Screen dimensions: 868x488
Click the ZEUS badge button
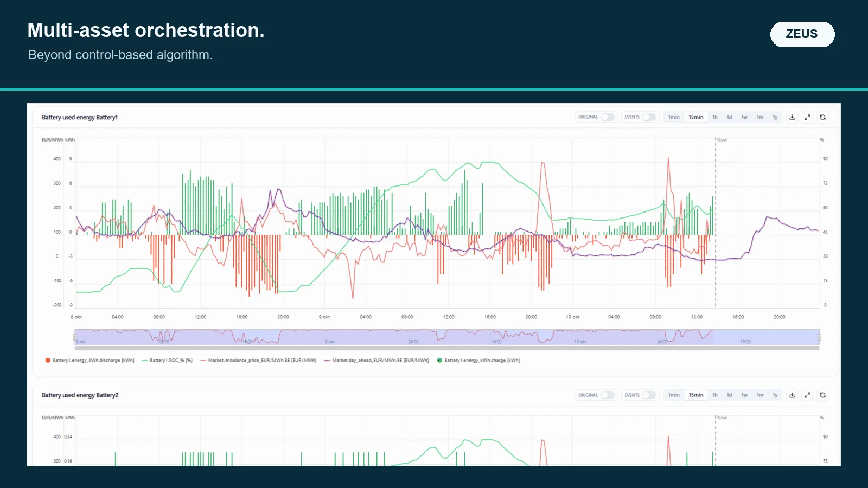(x=802, y=34)
